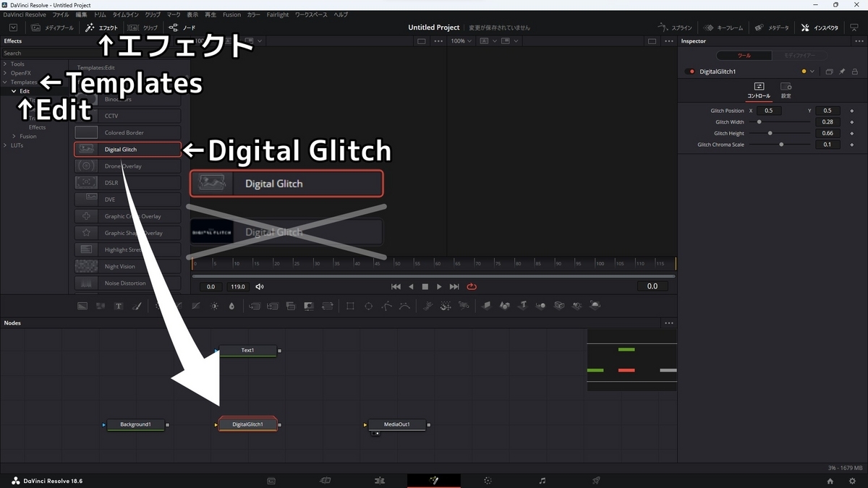Image resolution: width=868 pixels, height=488 pixels.
Task: Pin the DigitalGlitch1 inspector settings
Action: pos(842,71)
